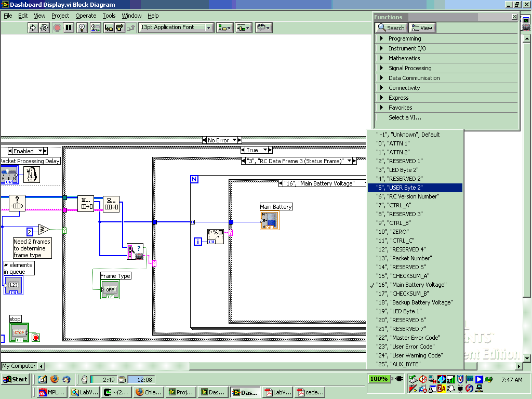Select case "25", "AUX_BYTE"
Viewport: 532px width, 399px height.
415,364
